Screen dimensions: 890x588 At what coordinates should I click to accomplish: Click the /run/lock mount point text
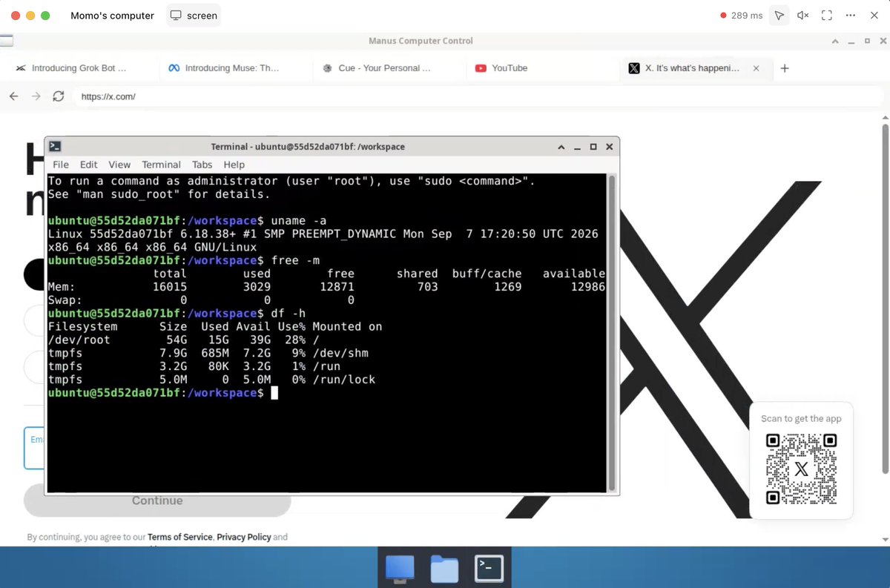[x=344, y=380]
